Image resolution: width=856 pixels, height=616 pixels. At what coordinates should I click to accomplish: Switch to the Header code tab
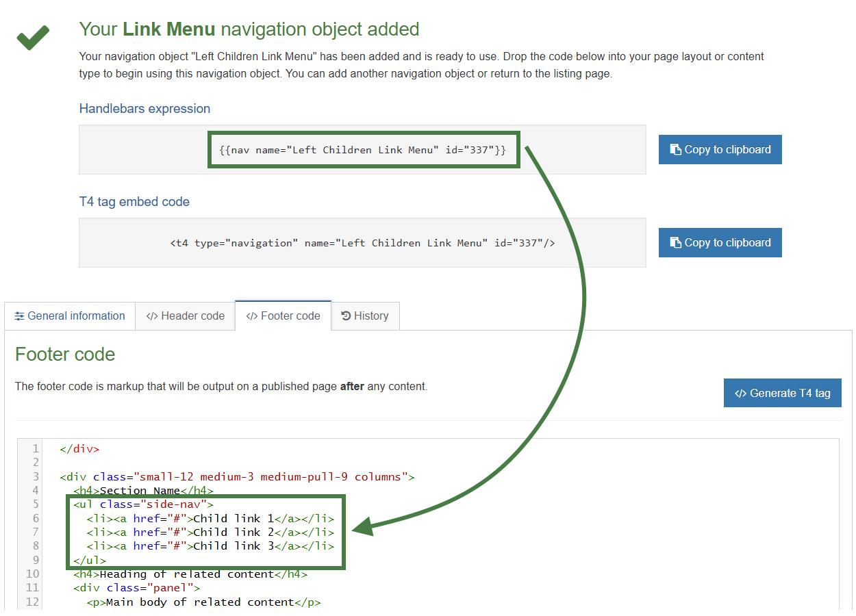(185, 316)
